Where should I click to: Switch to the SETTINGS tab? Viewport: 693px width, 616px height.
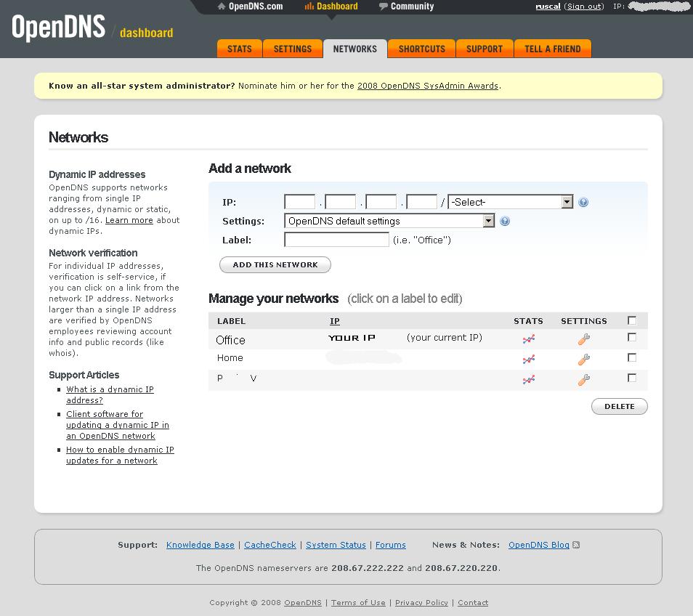pyautogui.click(x=293, y=49)
